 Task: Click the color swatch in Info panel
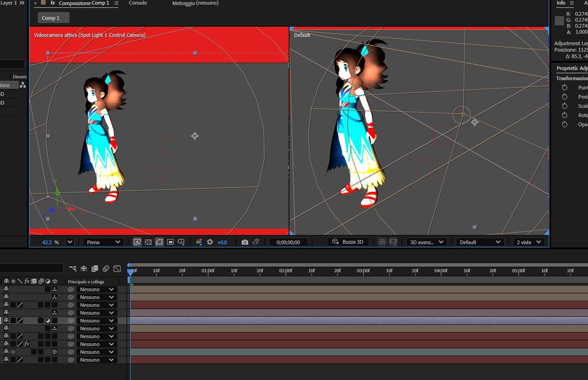[559, 21]
